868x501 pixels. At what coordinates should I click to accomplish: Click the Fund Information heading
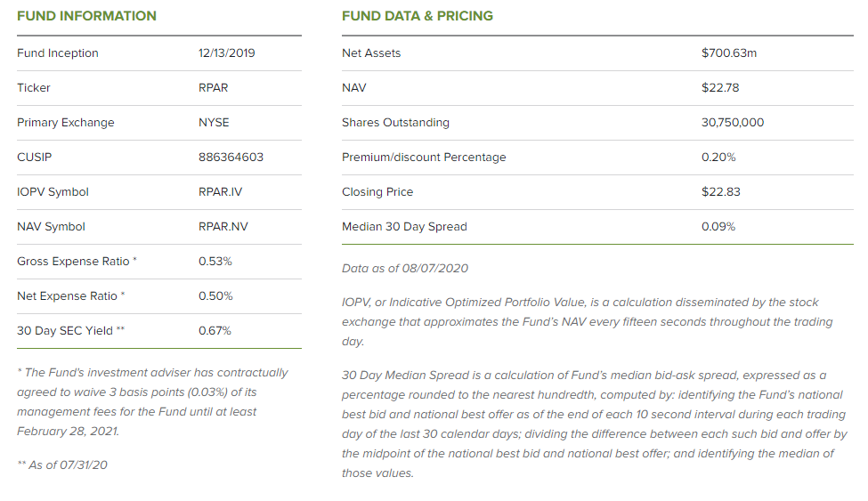[x=86, y=16]
